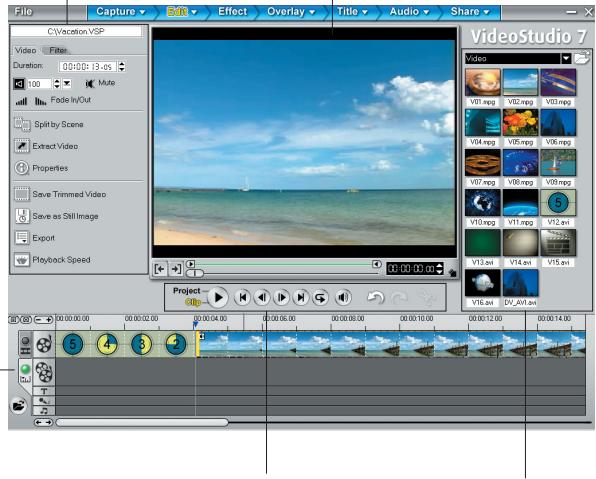Click the left trim handle on trim bar
This screenshot has width=596, height=479.
point(190,264)
